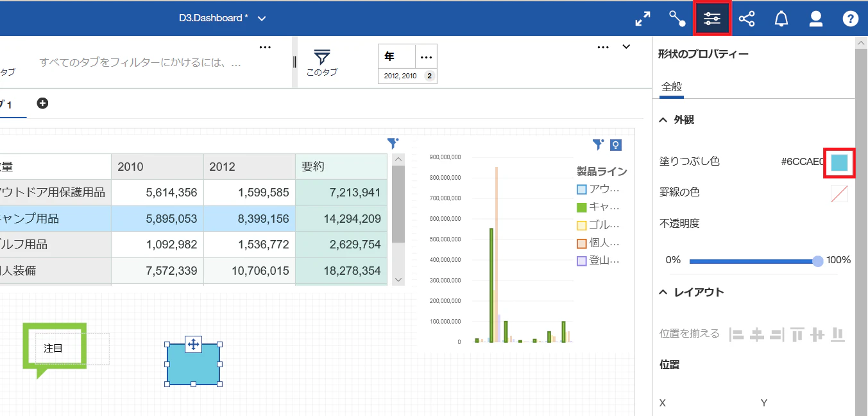This screenshot has width=868, height=416.
Task: Open help with the question mark icon
Action: tap(850, 19)
